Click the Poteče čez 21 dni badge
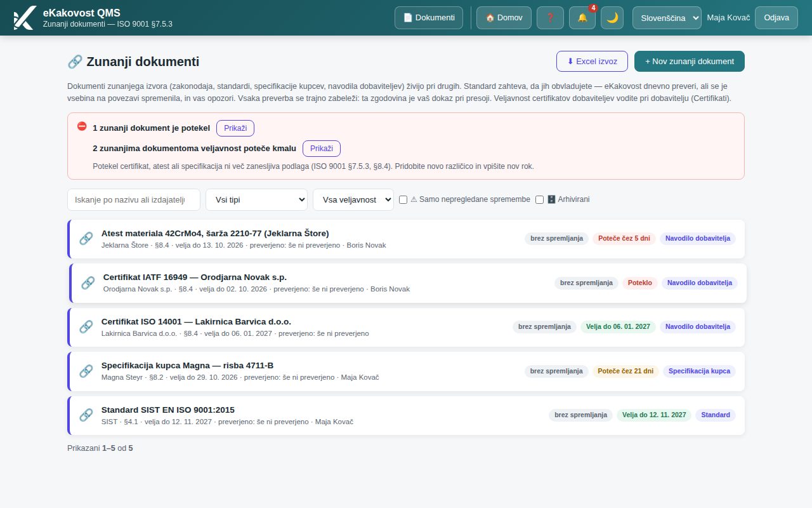 (x=625, y=371)
